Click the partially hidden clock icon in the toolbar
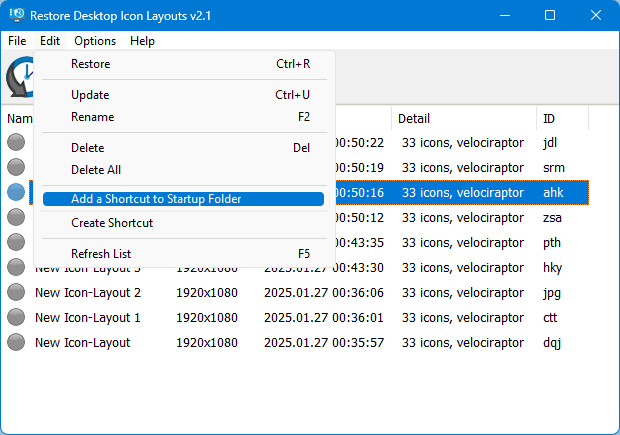Screen dimensions: 620x435 (20, 78)
